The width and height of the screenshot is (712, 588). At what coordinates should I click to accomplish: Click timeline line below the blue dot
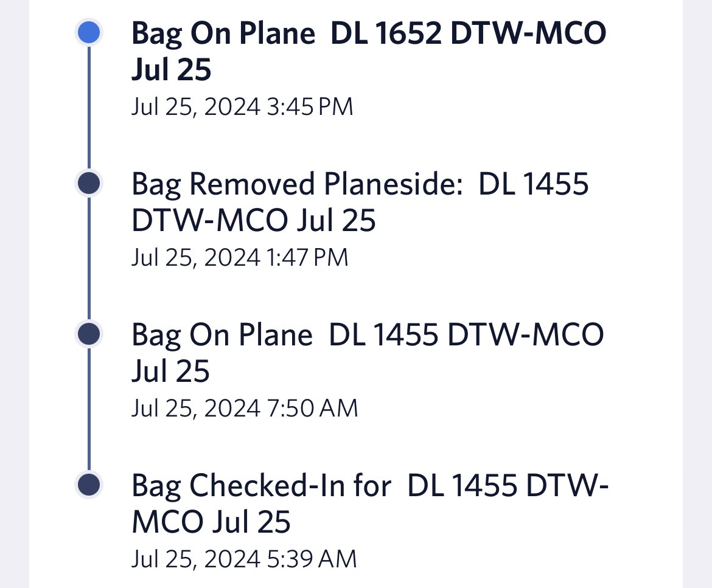[x=89, y=108]
